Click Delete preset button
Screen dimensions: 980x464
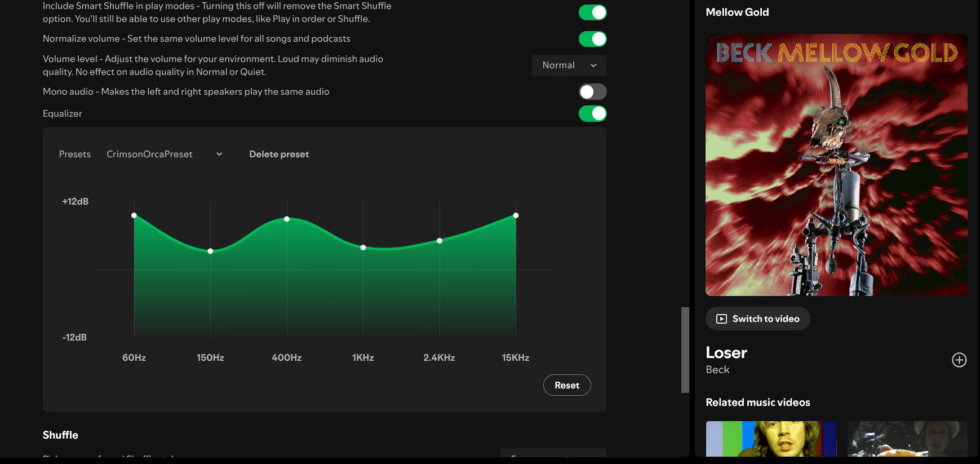279,154
